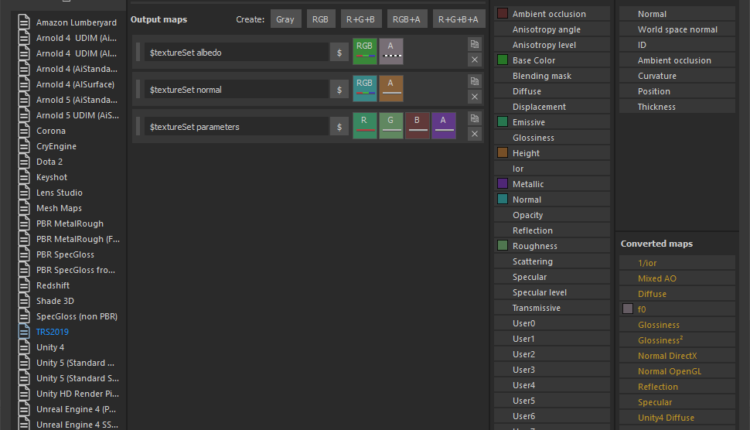Select the Unity4 Diffuse converted map
750x430 pixels.
coord(677,418)
